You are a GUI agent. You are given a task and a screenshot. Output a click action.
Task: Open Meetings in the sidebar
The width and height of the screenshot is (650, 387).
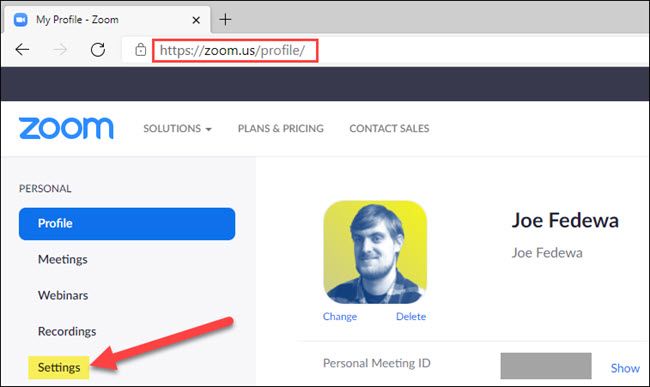63,259
